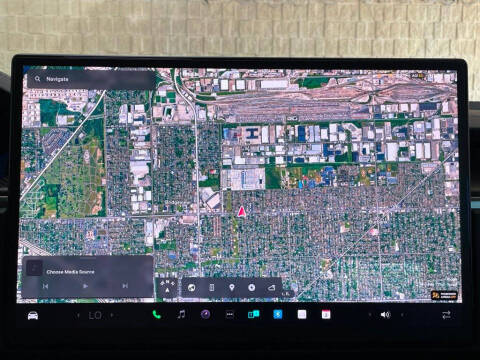The image size is (480, 360).
Task: Open the Calendar app icon
Action: pyautogui.click(x=326, y=314)
